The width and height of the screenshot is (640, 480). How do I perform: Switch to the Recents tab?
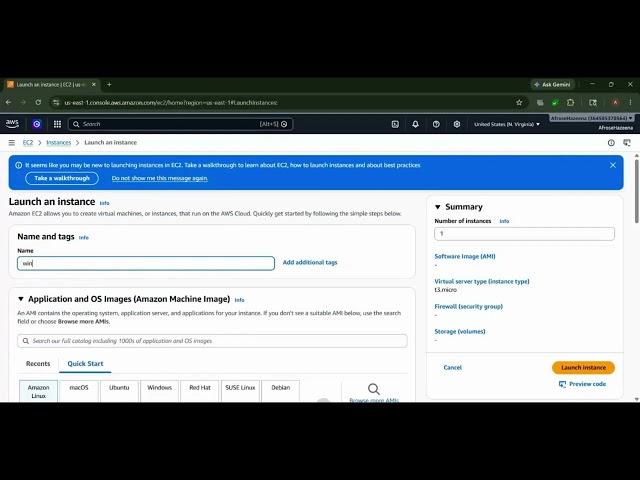coord(38,364)
